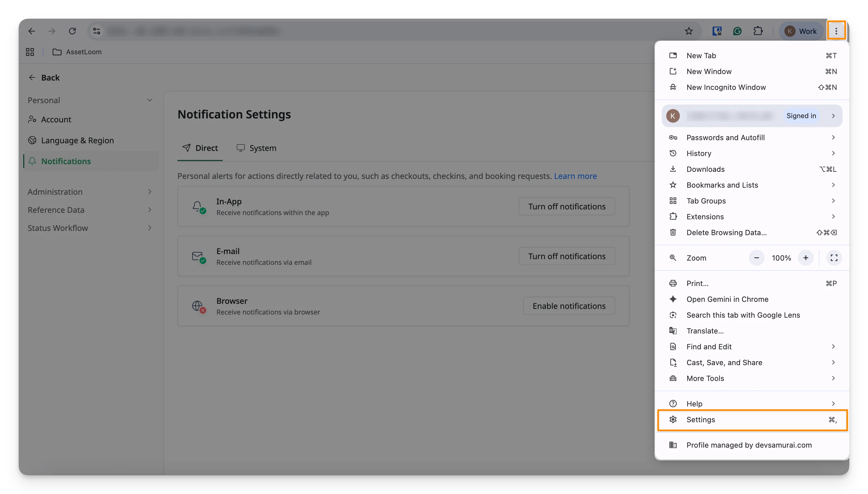The width and height of the screenshot is (868, 494).
Task: Open the Extensions puzzle icon in toolbar
Action: pos(758,31)
